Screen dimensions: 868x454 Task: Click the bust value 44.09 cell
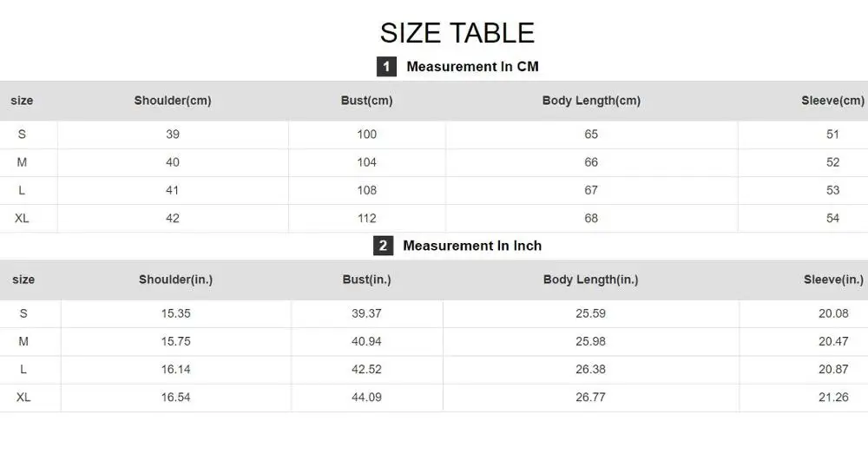[366, 397]
